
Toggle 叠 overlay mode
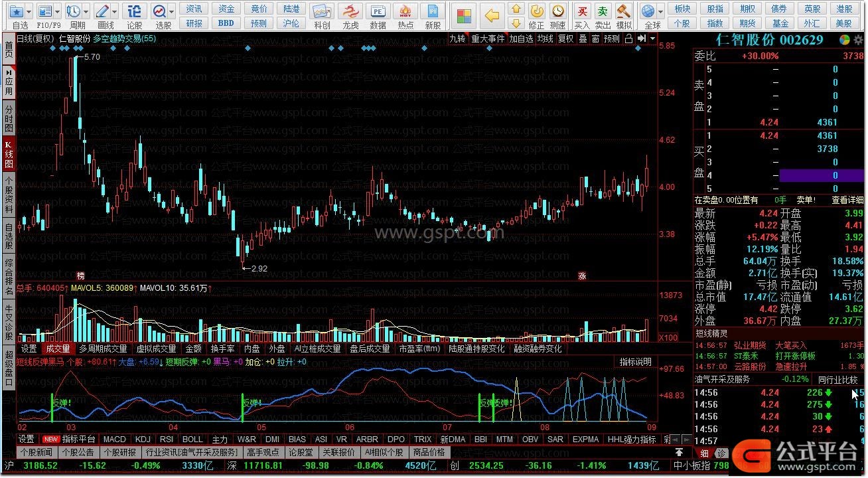pyautogui.click(x=583, y=39)
